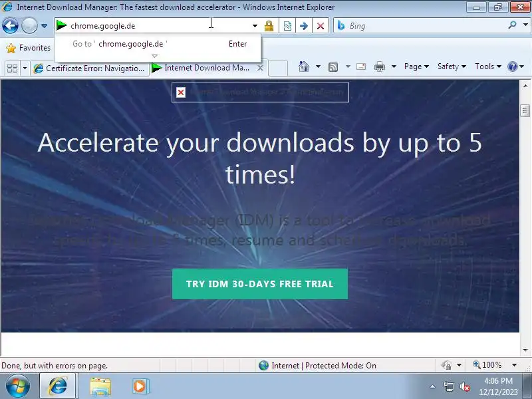Expand the address bar autocomplete dropdown arrow

pyautogui.click(x=255, y=26)
